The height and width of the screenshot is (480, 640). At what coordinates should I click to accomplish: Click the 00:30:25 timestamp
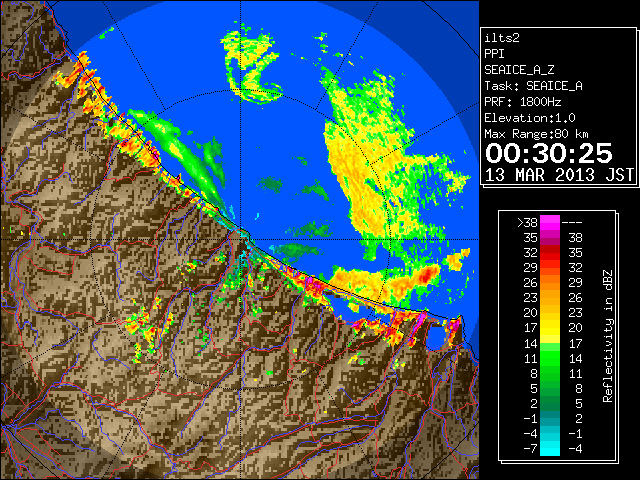point(549,153)
